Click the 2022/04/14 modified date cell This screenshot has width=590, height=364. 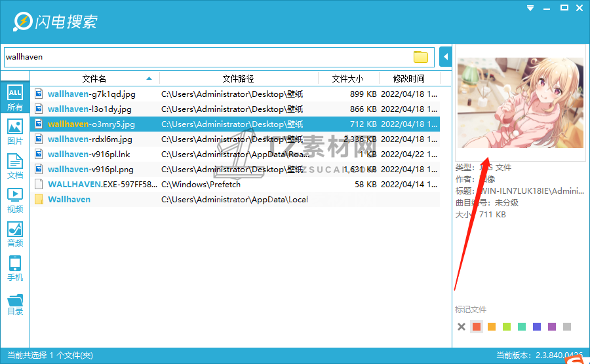409,184
